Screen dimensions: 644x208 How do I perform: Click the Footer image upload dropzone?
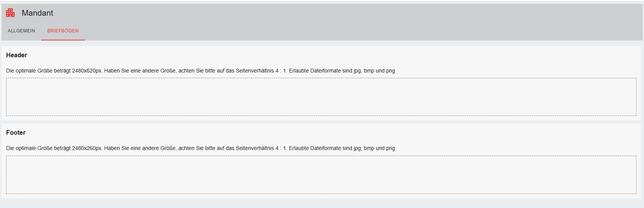coord(321,175)
